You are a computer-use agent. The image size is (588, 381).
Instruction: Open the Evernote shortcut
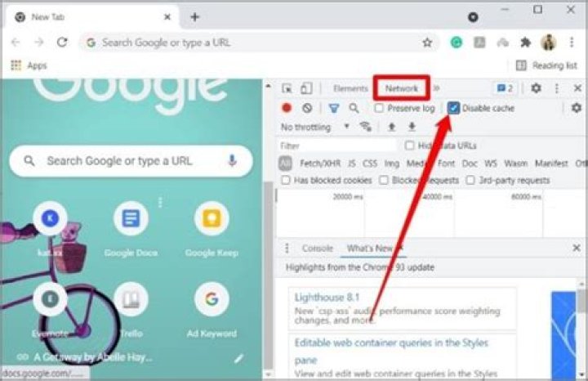point(51,310)
